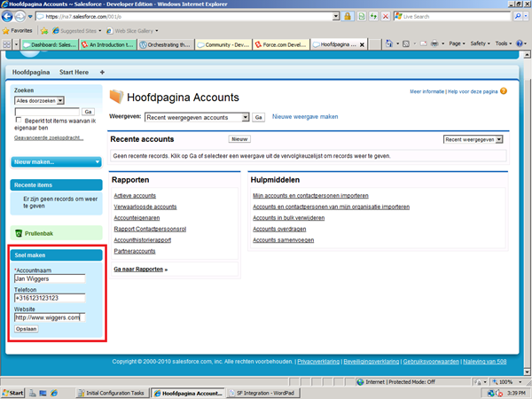The image size is (532, 399).
Task: Click Accountnaam input field
Action: pos(50,278)
